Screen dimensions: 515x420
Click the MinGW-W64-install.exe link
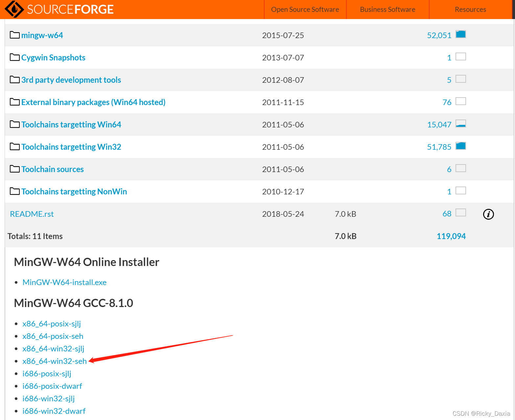point(64,282)
